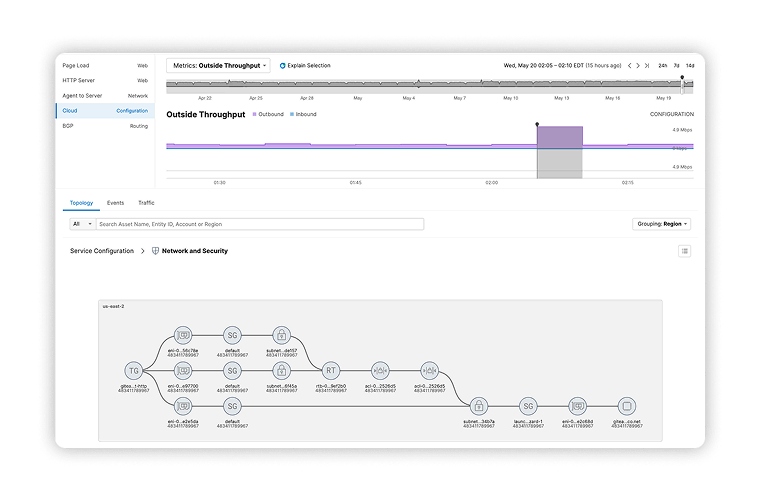Click the TG target group node
Screen dimensions: 760x500
pyautogui.click(x=133, y=371)
